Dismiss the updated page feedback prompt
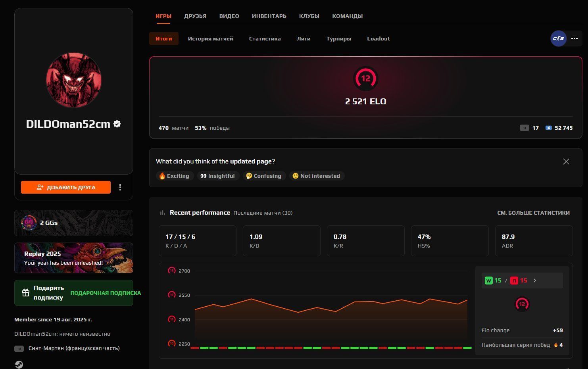The image size is (588, 369). [x=566, y=161]
